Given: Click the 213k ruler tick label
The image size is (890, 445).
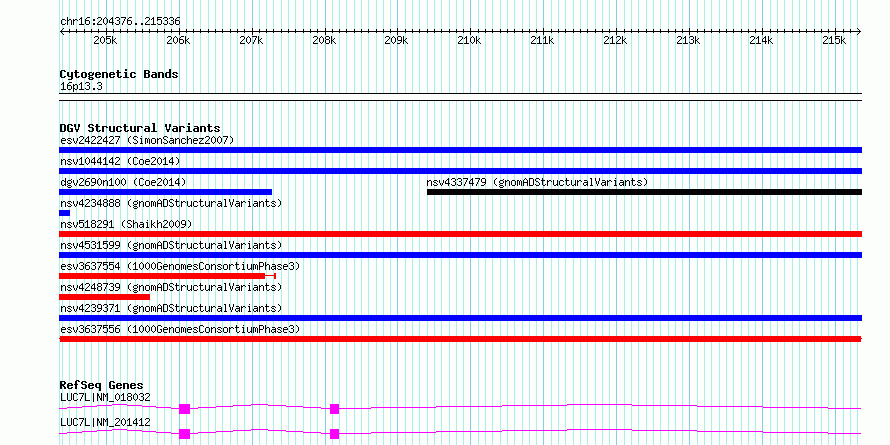Looking at the screenshot, I should (x=689, y=41).
